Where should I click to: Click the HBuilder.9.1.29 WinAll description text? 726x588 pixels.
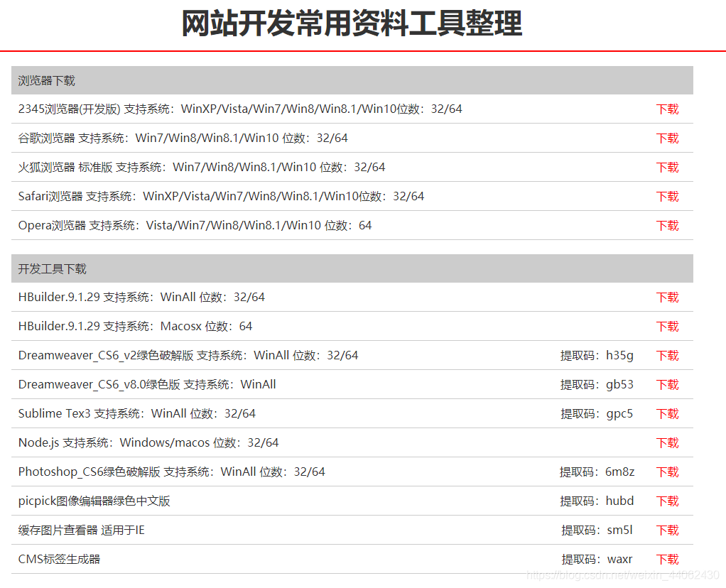click(x=141, y=297)
